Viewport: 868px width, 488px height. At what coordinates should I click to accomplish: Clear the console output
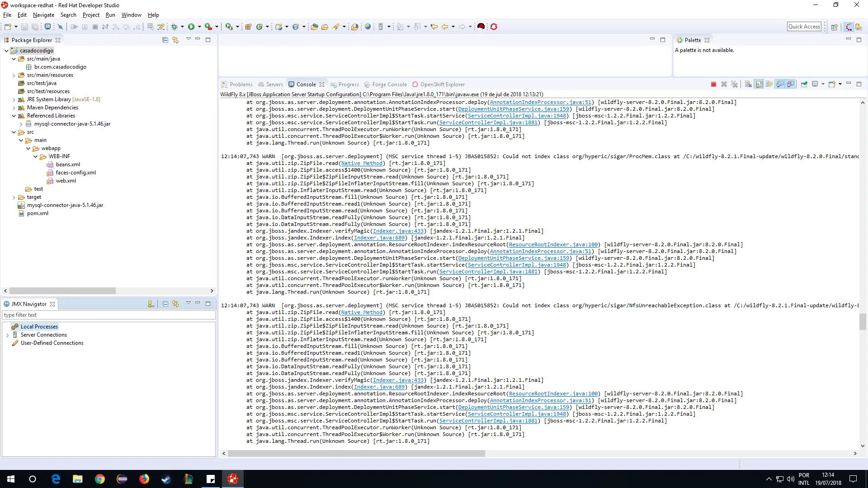pyautogui.click(x=748, y=84)
